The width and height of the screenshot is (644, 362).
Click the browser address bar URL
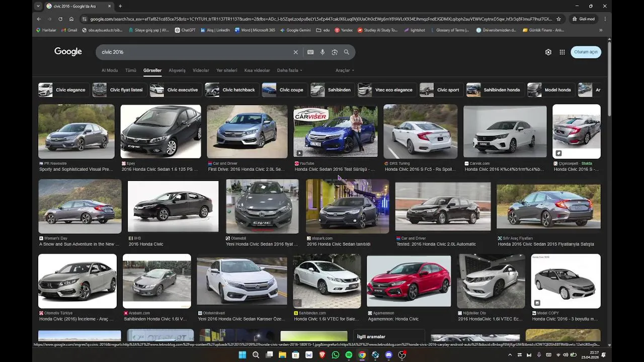coord(320,19)
